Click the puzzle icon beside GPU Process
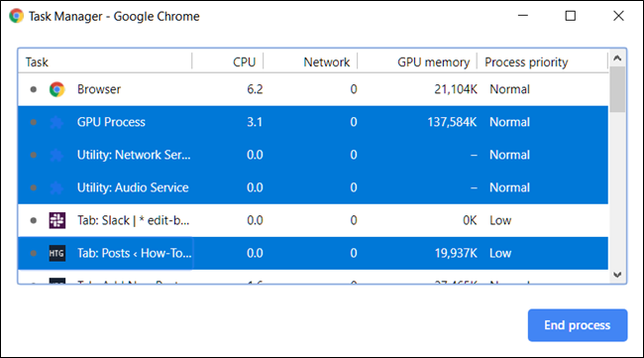 tap(56, 122)
